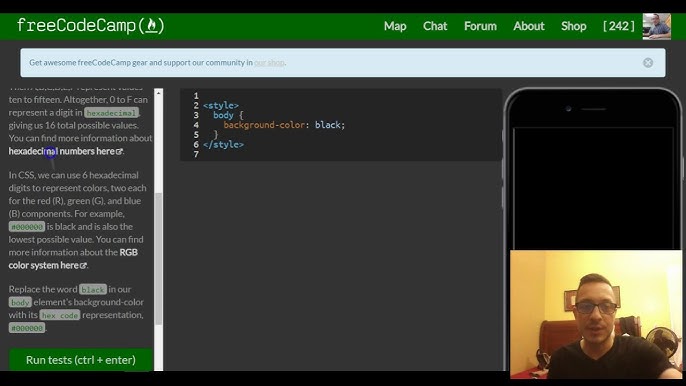Click the flame icon in logo
The width and height of the screenshot is (686, 386).
coord(151,26)
